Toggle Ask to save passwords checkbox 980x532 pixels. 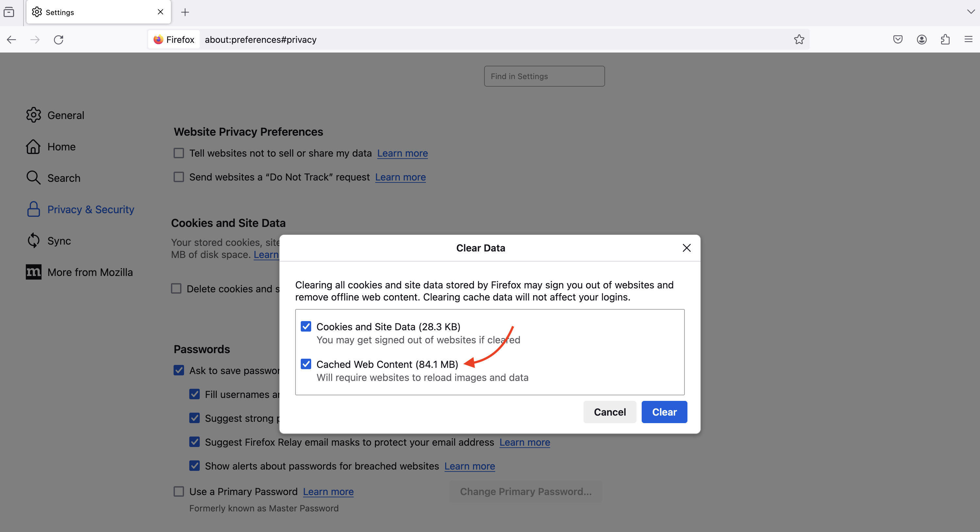tap(179, 370)
